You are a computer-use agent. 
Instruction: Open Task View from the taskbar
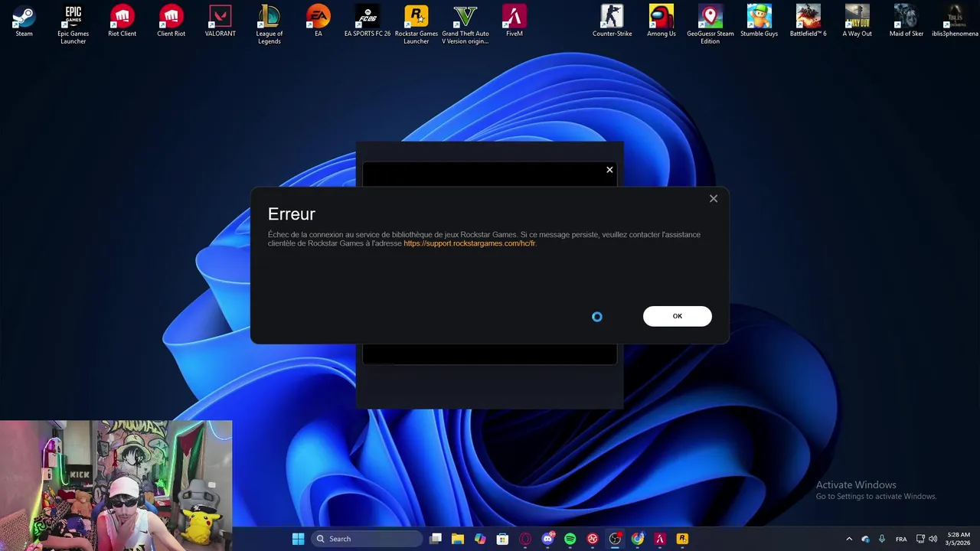pos(435,539)
